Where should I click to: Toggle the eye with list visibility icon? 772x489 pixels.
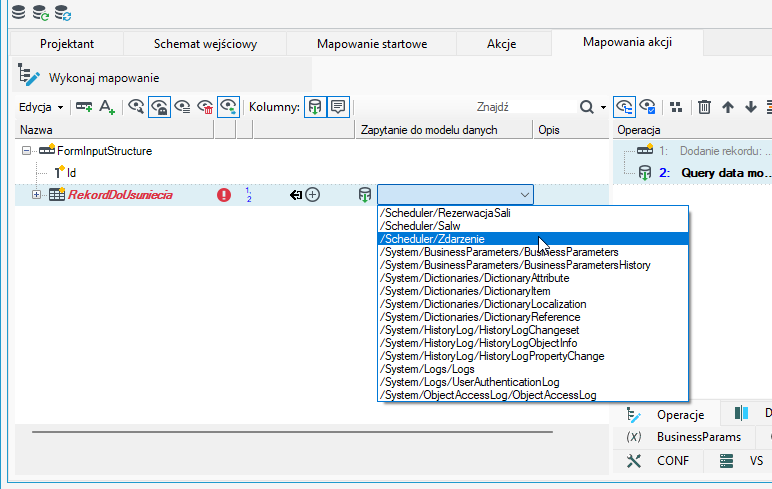click(x=183, y=106)
